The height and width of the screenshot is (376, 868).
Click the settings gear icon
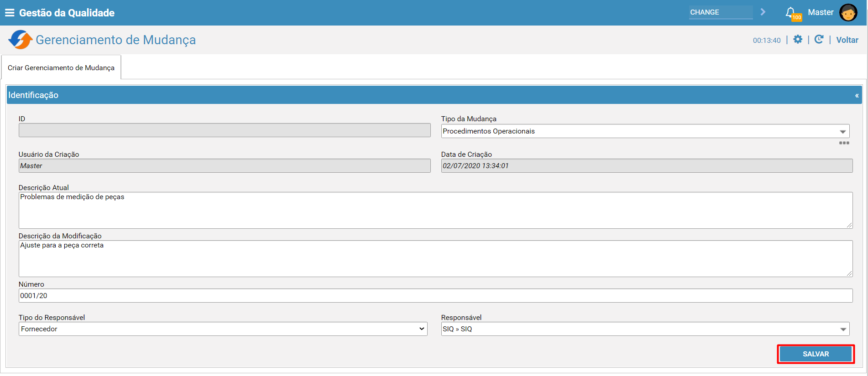coord(798,40)
